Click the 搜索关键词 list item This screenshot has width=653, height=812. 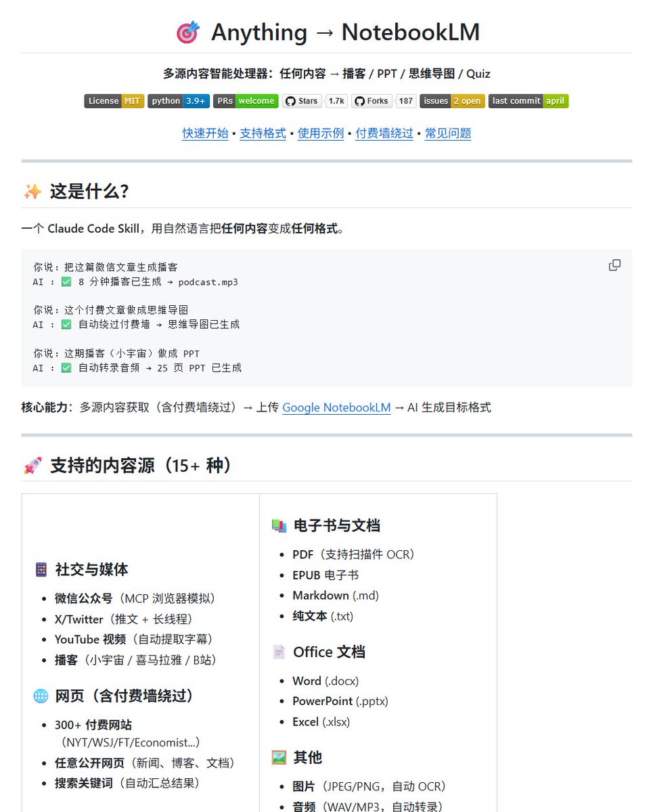[129, 783]
